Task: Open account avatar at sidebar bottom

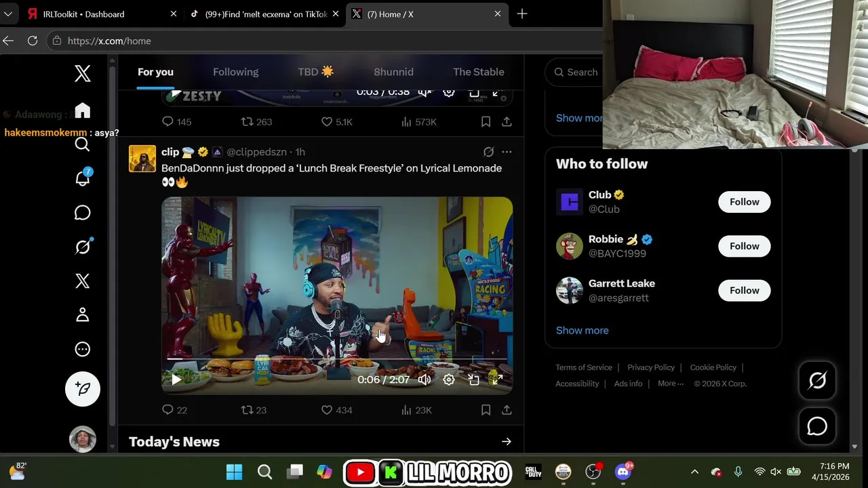Action: click(83, 439)
